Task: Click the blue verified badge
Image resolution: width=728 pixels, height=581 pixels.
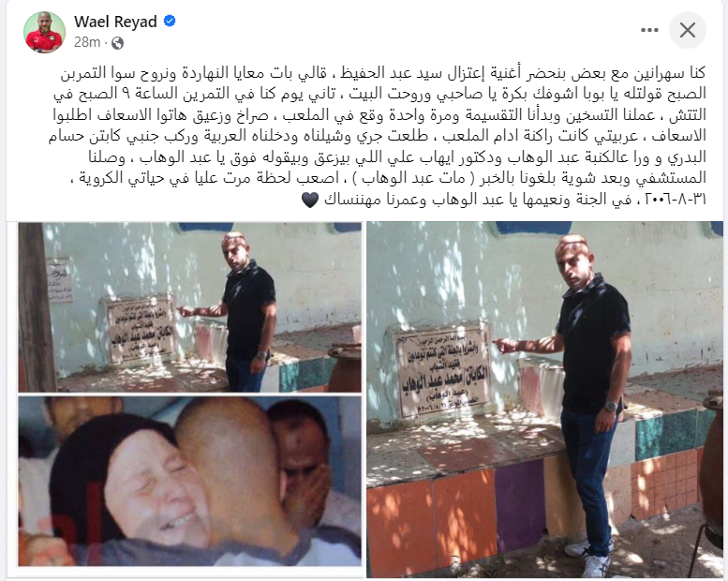Action: 170,21
